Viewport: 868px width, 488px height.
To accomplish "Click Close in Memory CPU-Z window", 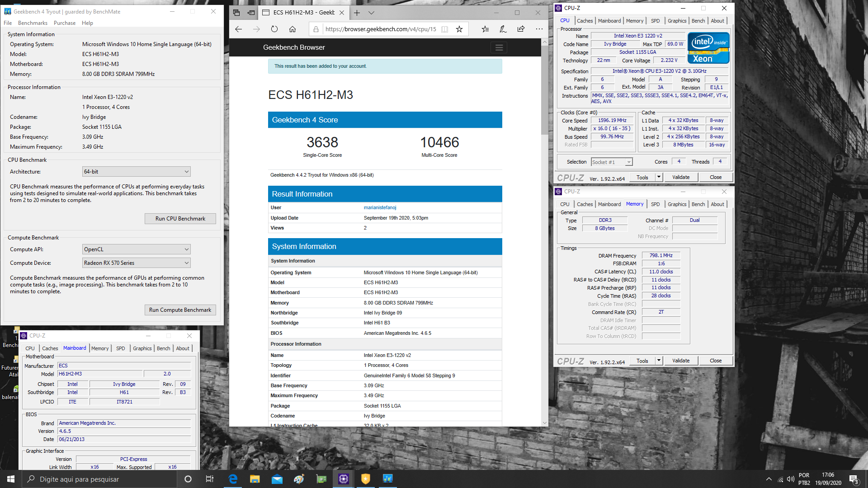I will pyautogui.click(x=716, y=361).
